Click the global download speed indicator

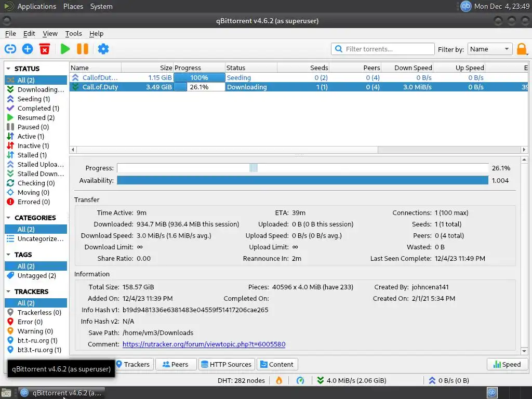pos(352,380)
